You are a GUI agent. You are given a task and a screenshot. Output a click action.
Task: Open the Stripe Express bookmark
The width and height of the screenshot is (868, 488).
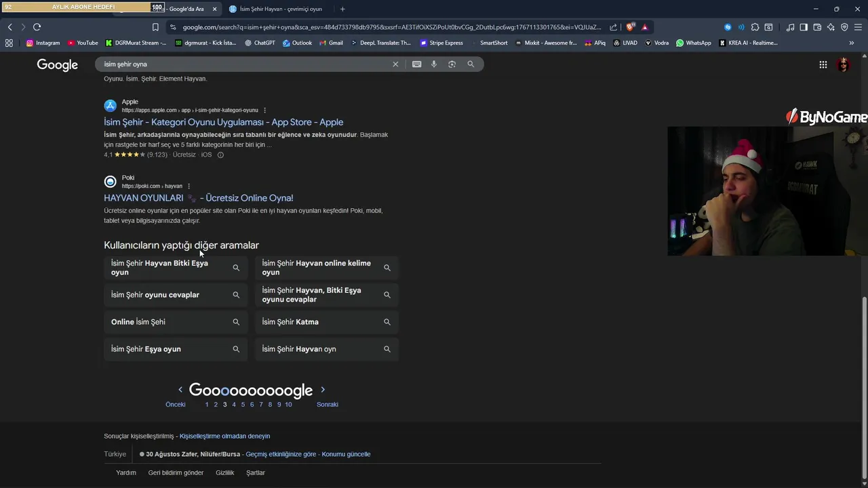tap(441, 43)
